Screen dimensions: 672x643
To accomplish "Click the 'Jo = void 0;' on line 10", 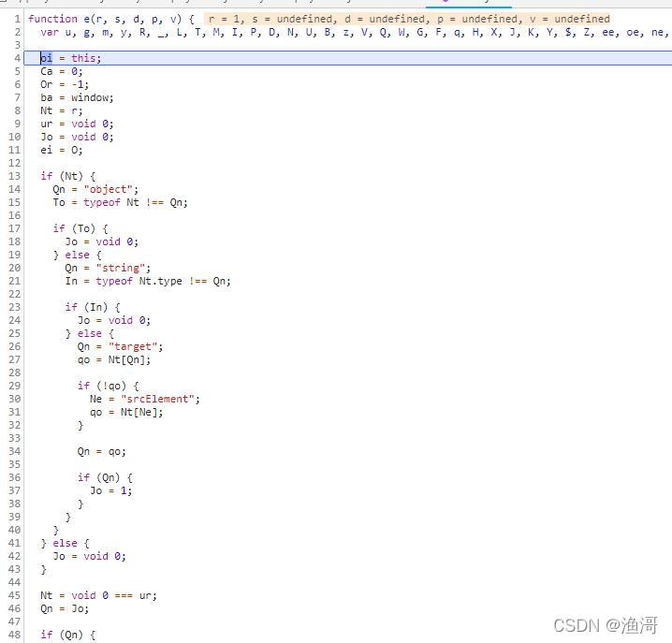I will coord(77,137).
